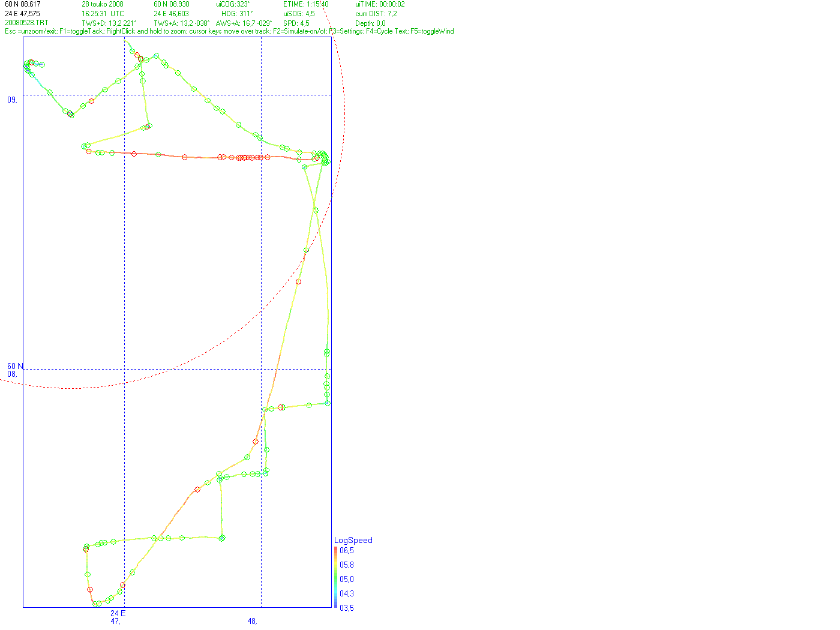Click the 24 E 47, longitude axis label
840x630 pixels.
coord(118,617)
